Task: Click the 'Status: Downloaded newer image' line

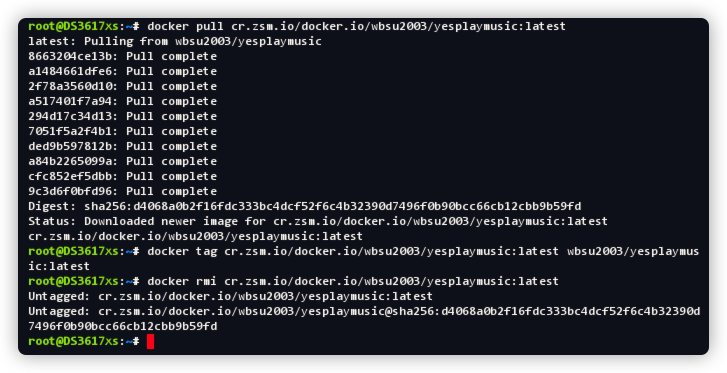Action: (318, 221)
